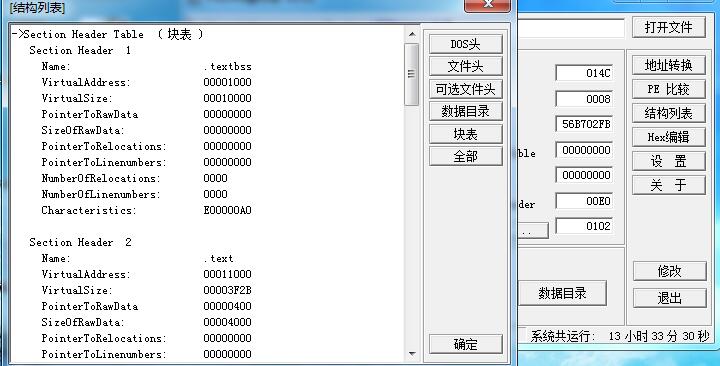Open a file with 打开文件 in main window
The image size is (720, 366).
tap(669, 28)
